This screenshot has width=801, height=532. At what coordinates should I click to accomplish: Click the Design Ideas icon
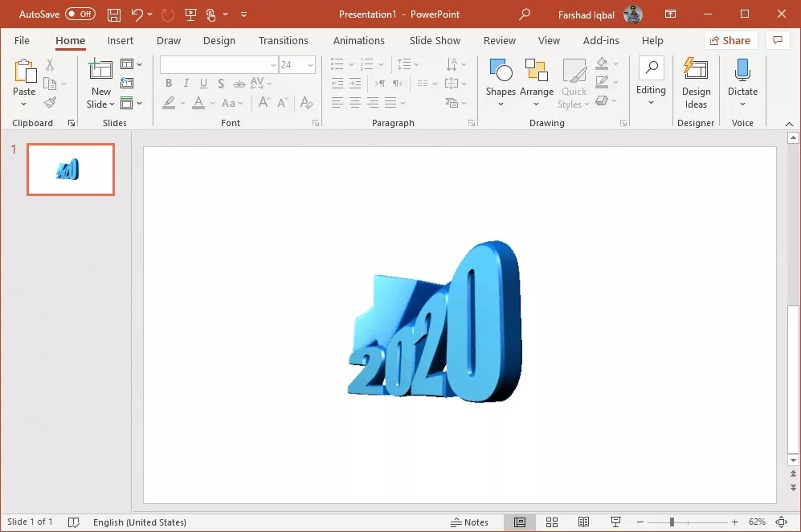(x=695, y=69)
